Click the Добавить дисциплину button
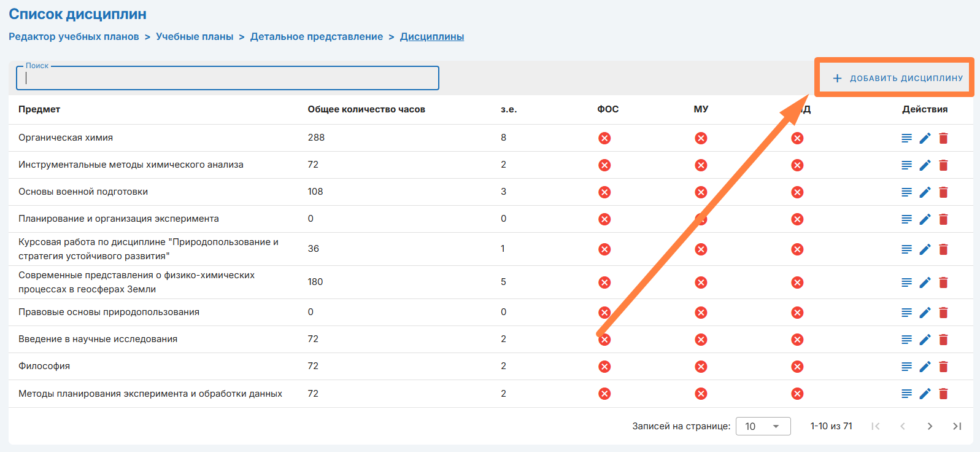The width and height of the screenshot is (980, 452). [x=897, y=78]
